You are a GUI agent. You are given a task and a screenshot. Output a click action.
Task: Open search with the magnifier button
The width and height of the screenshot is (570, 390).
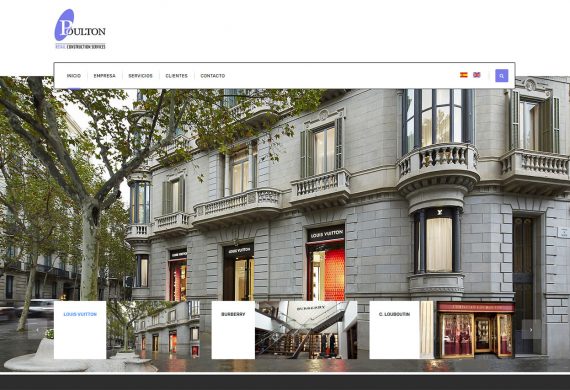(x=501, y=76)
